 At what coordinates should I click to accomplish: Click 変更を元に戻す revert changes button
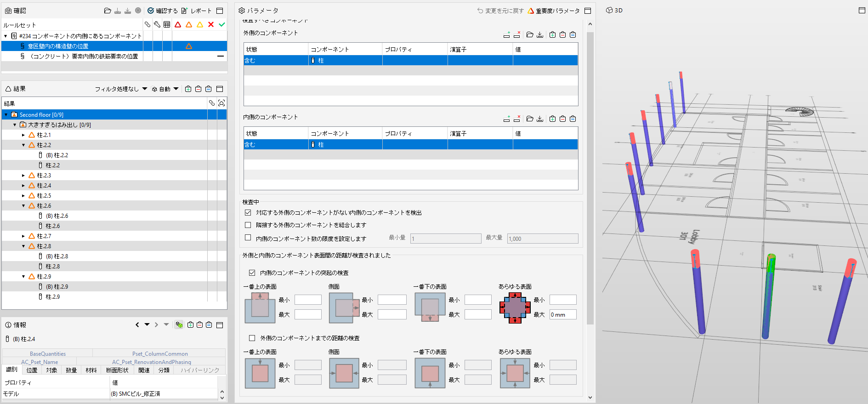500,11
